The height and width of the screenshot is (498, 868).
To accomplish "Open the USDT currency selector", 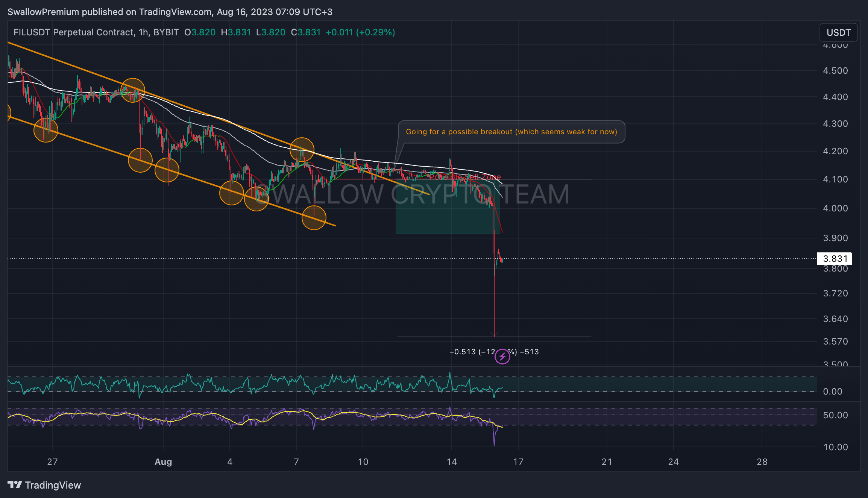I will point(838,32).
